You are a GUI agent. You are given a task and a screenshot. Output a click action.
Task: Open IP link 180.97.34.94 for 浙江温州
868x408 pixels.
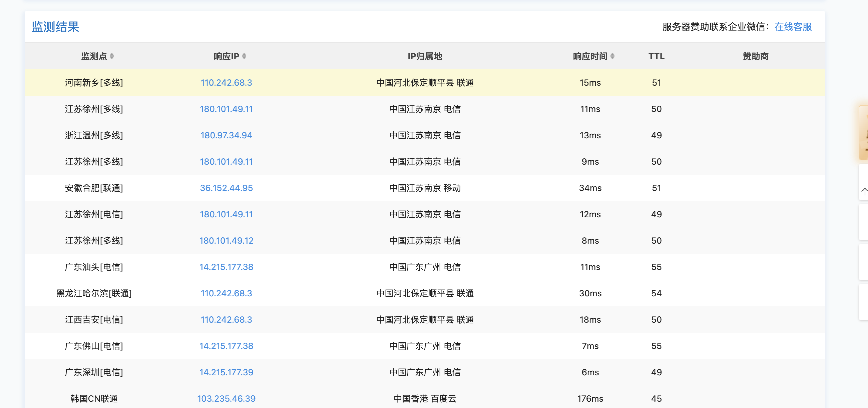point(226,135)
